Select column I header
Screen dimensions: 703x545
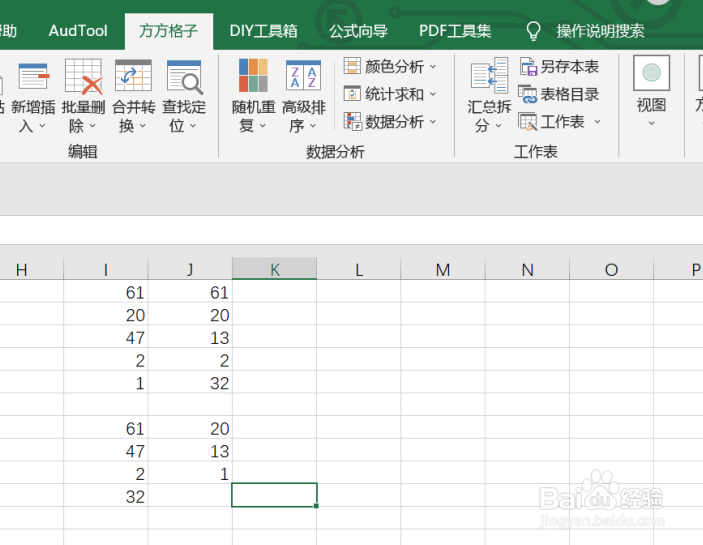106,269
